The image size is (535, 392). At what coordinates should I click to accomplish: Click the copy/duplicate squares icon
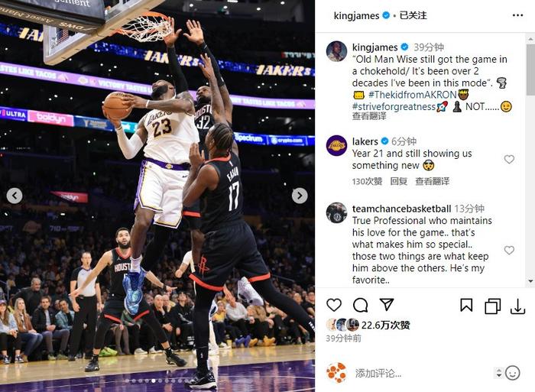(492, 306)
